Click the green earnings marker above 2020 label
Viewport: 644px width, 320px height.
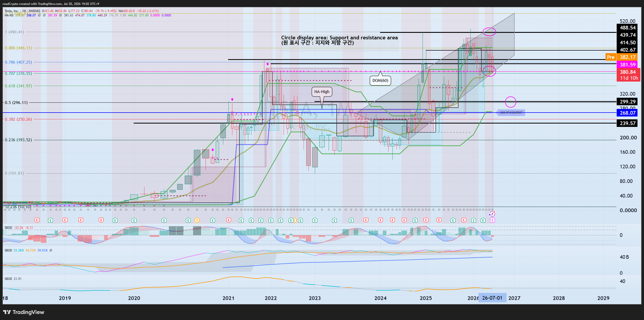pos(134,220)
